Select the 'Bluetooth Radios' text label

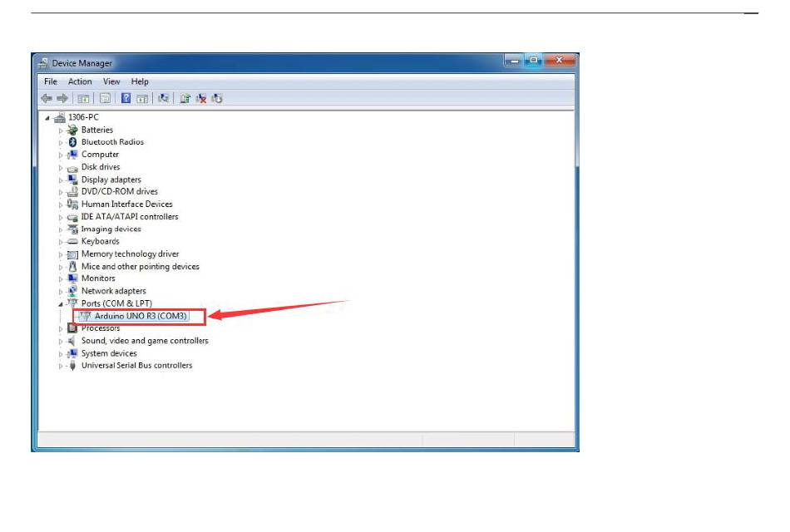tap(112, 142)
